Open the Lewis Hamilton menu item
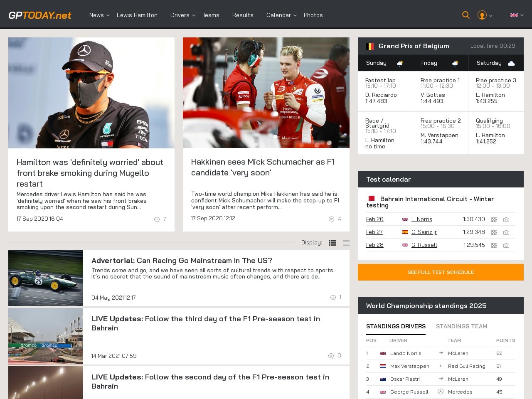 pos(137,15)
